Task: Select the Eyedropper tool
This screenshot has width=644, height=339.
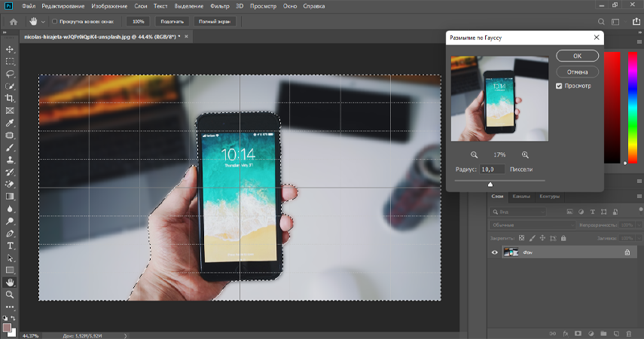Action: pyautogui.click(x=10, y=123)
